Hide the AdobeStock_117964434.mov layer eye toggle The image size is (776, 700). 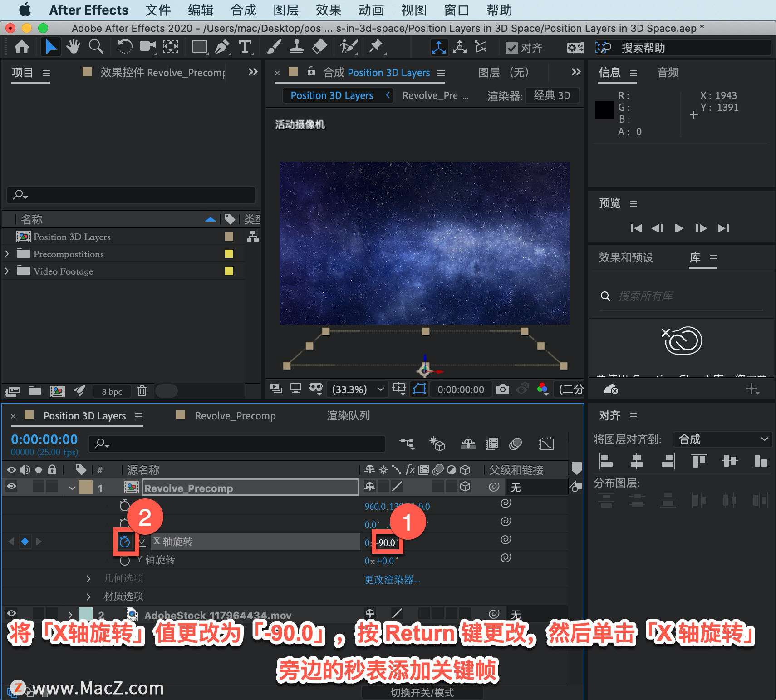pyautogui.click(x=11, y=613)
